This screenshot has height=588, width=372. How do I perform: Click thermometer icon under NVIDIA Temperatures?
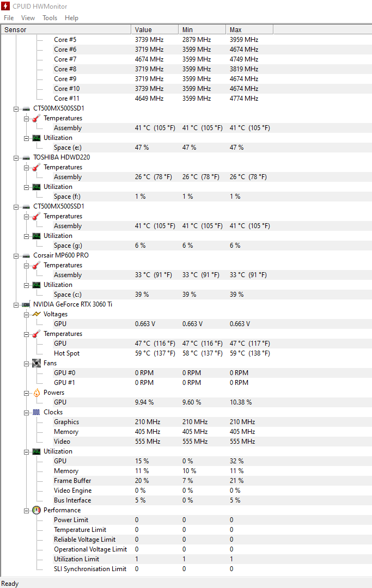[36, 334]
